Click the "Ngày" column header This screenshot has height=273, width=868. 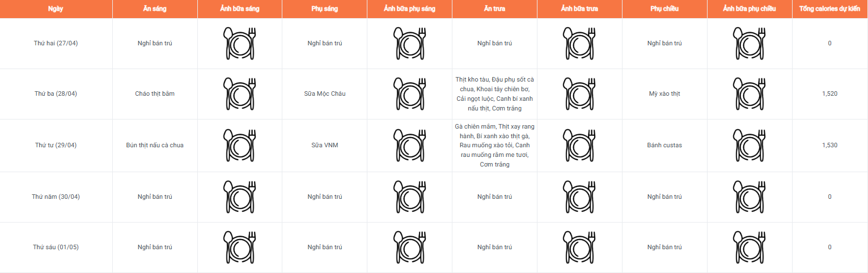56,9
